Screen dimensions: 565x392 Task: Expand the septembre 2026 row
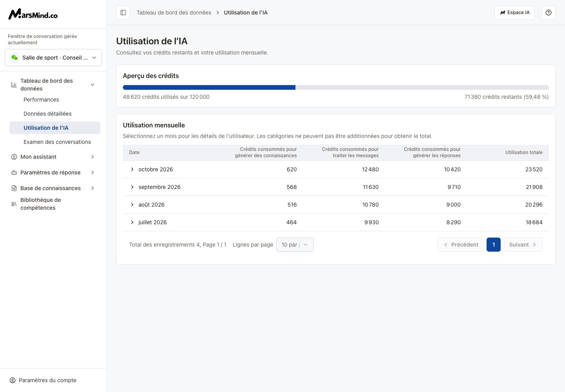tap(132, 187)
